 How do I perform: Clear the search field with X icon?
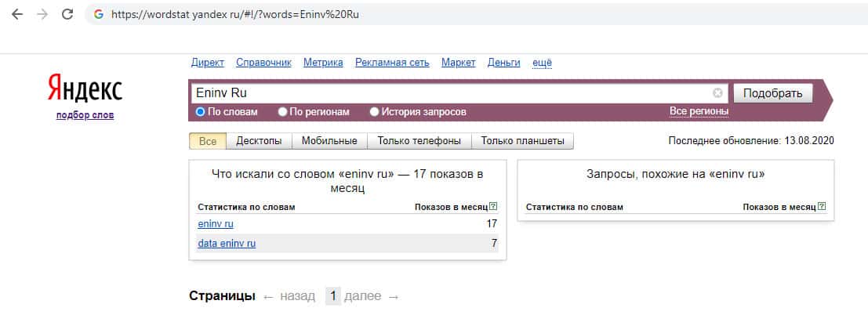click(x=717, y=93)
